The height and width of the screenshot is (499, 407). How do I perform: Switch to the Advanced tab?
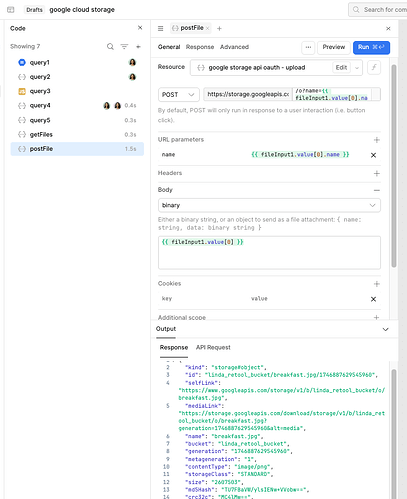pyautogui.click(x=234, y=47)
